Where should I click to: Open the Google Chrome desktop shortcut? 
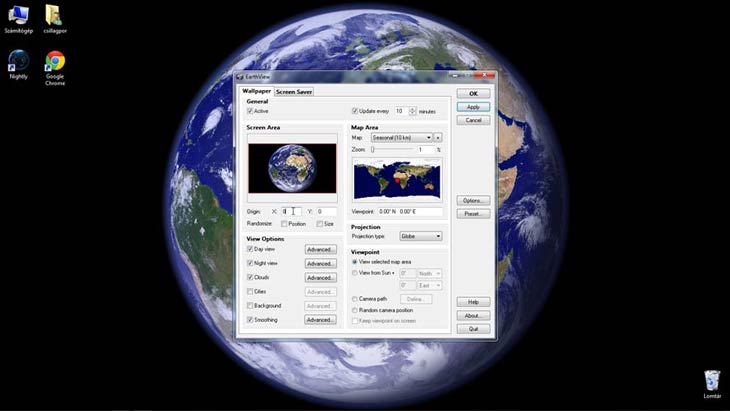54,63
